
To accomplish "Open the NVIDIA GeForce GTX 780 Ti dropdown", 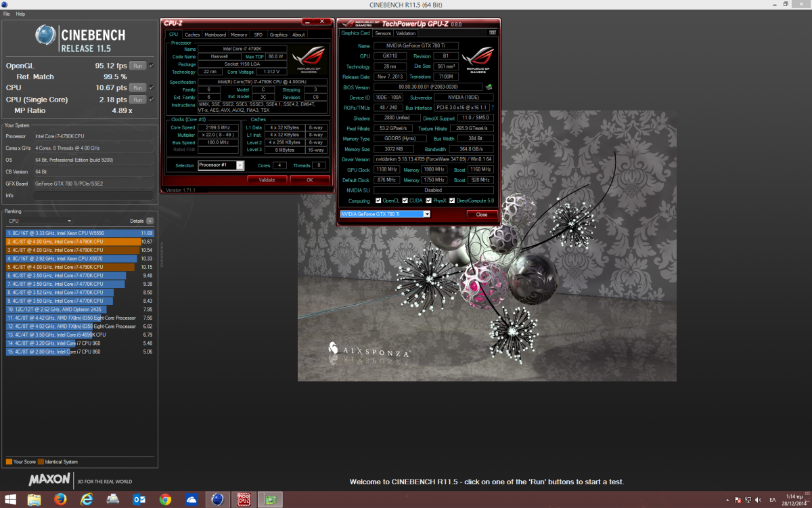I will pos(385,214).
